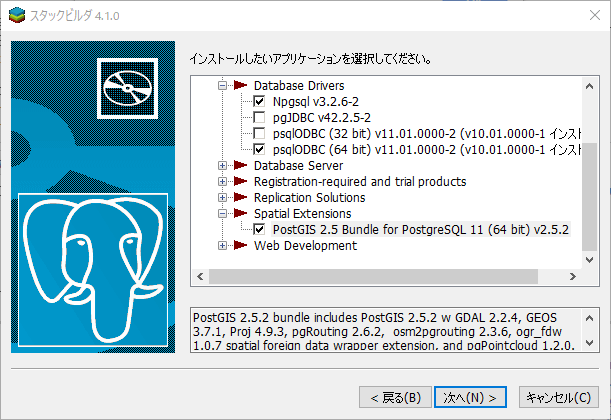Screen dimensions: 611x420
Task: Click tree list horizontal scrollbar thumb
Action: click(373, 277)
